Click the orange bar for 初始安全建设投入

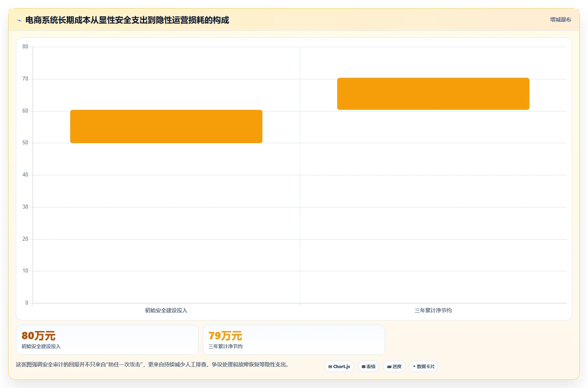tap(166, 126)
